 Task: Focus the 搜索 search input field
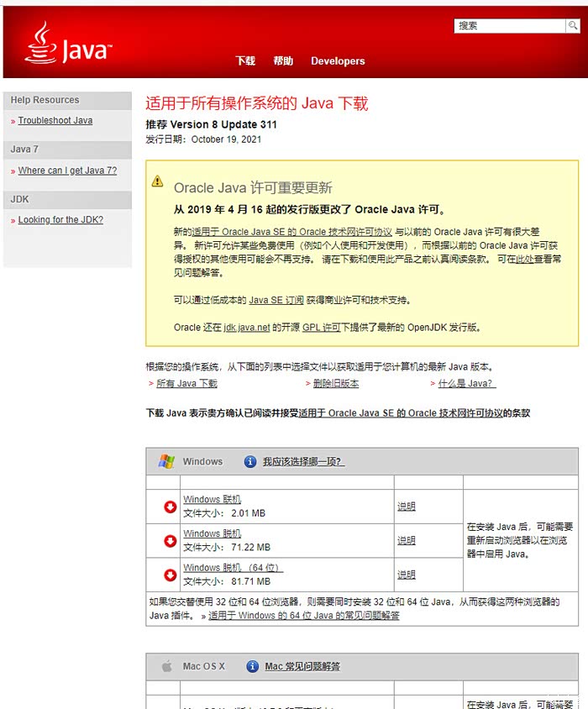tap(510, 25)
